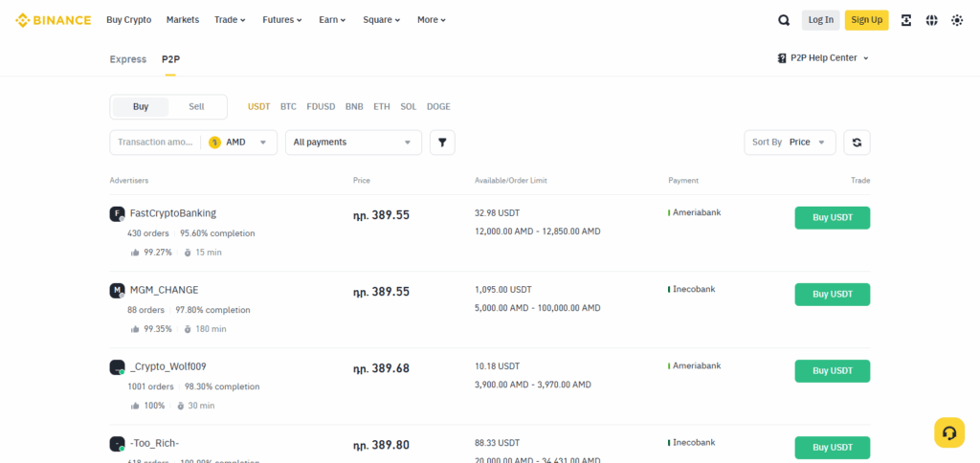Click the 12,000.00 AMD - 12,850.00 AMD limit
The height and width of the screenshot is (463, 980).
538,231
